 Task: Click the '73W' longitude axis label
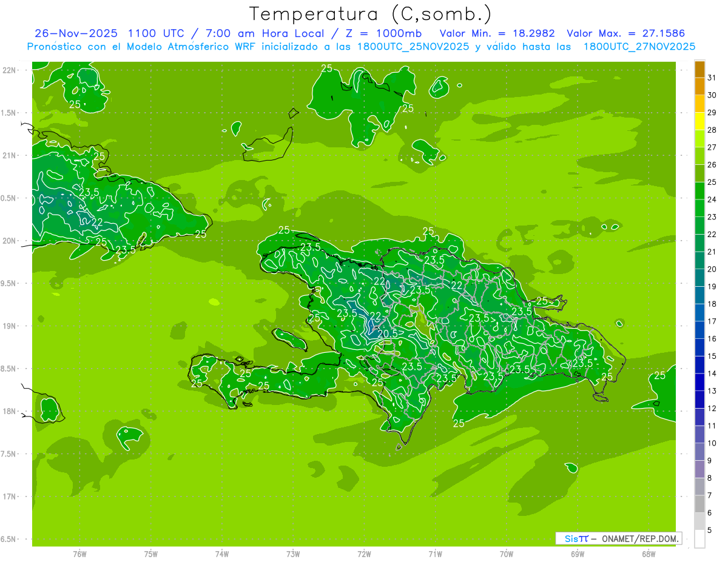click(x=293, y=554)
